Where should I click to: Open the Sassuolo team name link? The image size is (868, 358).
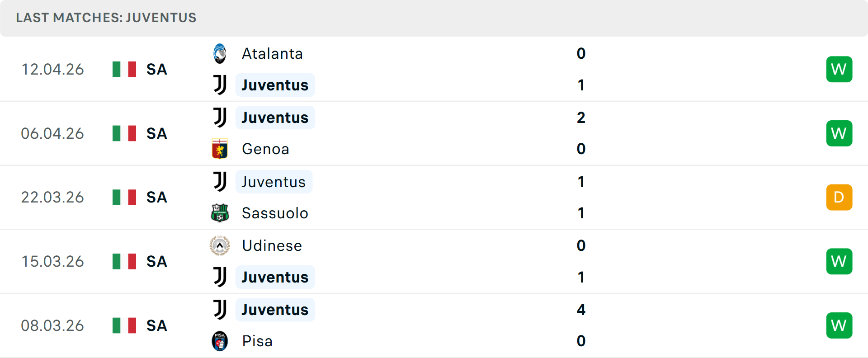pos(274,213)
